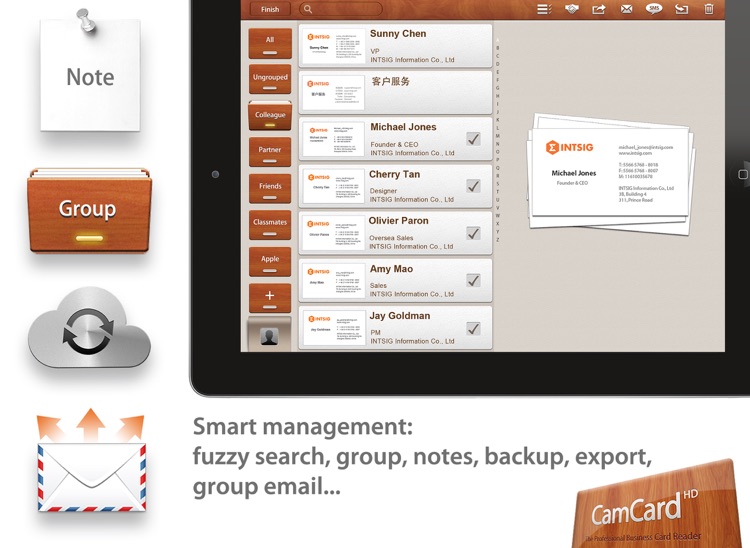The image size is (750, 548).
Task: Click the Michael Jones name in list
Action: [403, 127]
